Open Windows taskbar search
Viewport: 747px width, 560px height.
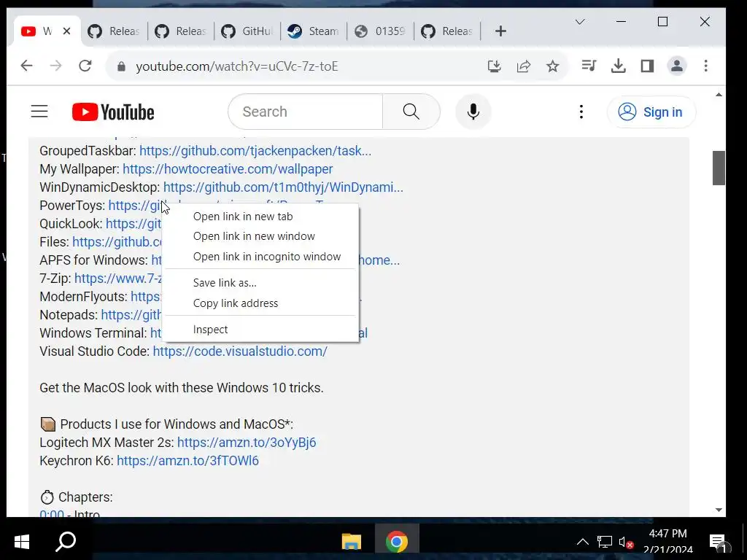tap(66, 542)
